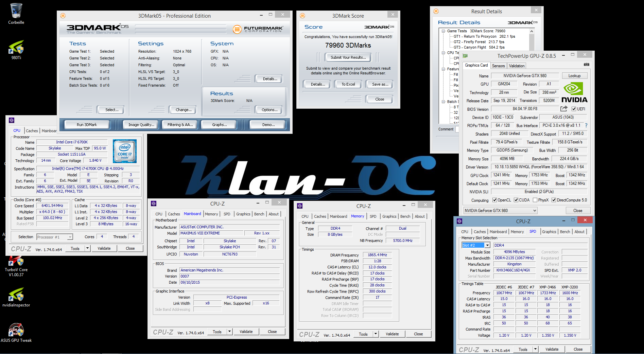644x354 pixels.
Task: Open the Bench tab in CPU-Z SPD window
Action: [565, 232]
